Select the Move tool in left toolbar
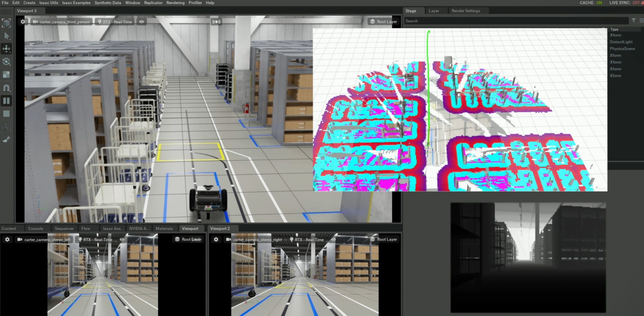This screenshot has width=644, height=316. click(6, 49)
